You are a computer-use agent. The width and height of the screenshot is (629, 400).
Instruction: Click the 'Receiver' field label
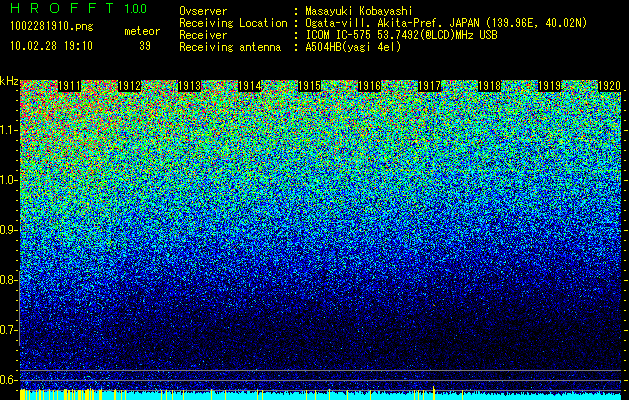[x=203, y=35]
